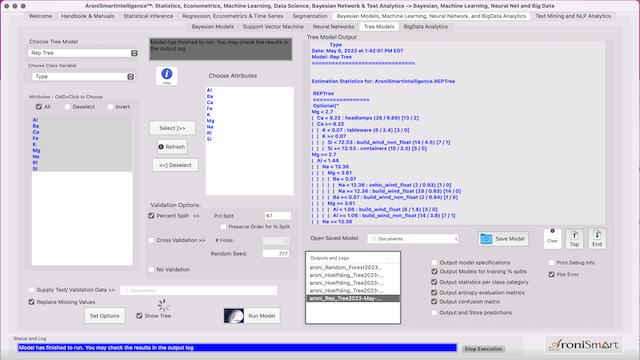Jump to Top of output

574,238
